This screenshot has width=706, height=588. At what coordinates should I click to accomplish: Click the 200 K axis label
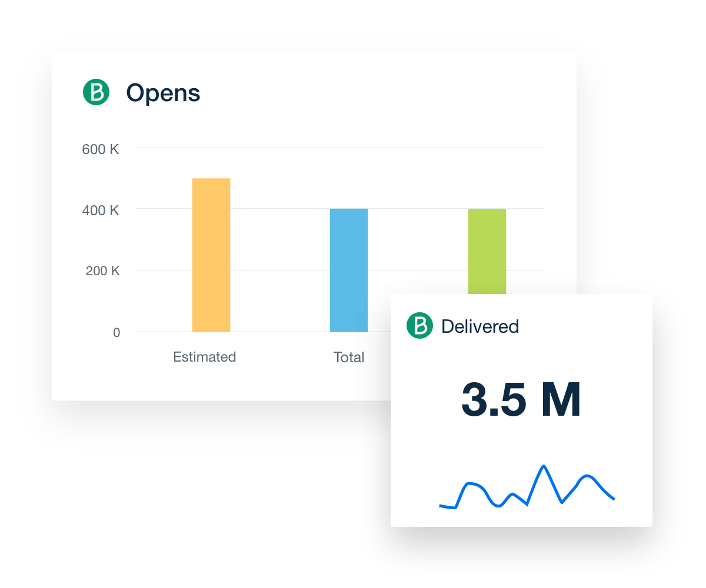click(x=102, y=271)
